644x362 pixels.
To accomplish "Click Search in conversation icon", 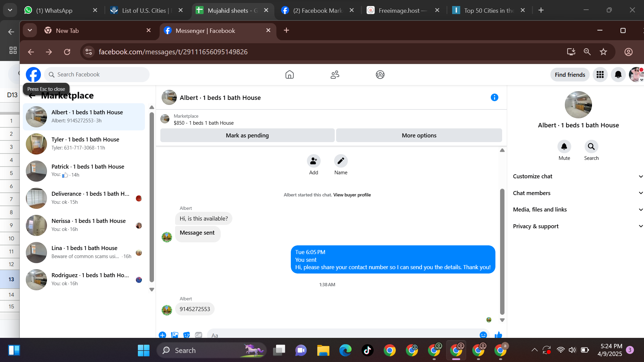I will tap(591, 147).
